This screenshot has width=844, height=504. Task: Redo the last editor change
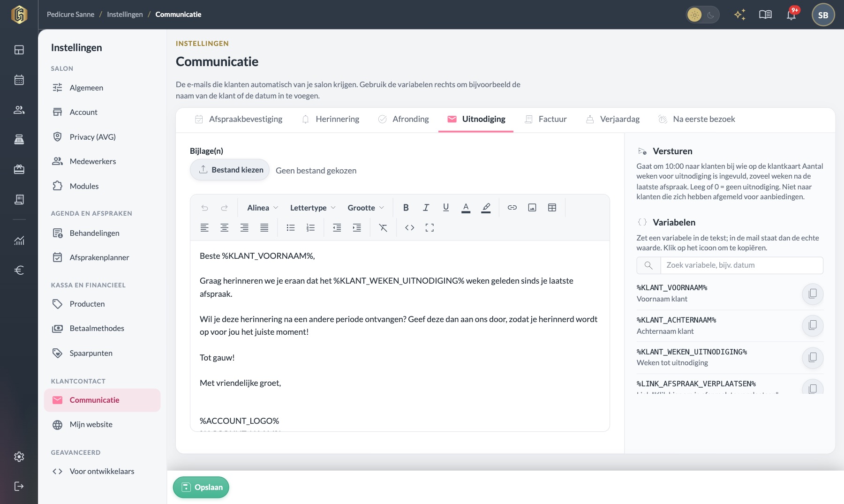tap(225, 208)
